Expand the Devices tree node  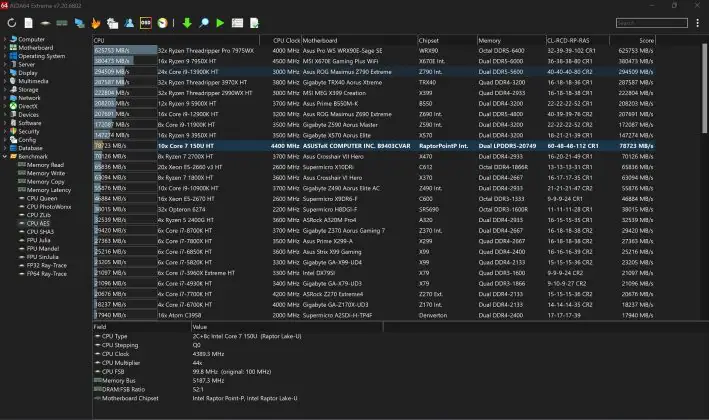pyautogui.click(x=5, y=114)
